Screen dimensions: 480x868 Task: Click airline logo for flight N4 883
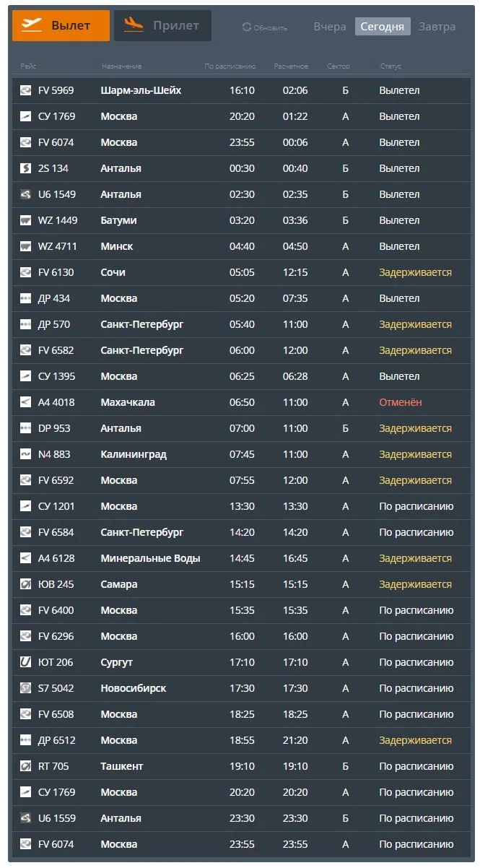(x=25, y=454)
